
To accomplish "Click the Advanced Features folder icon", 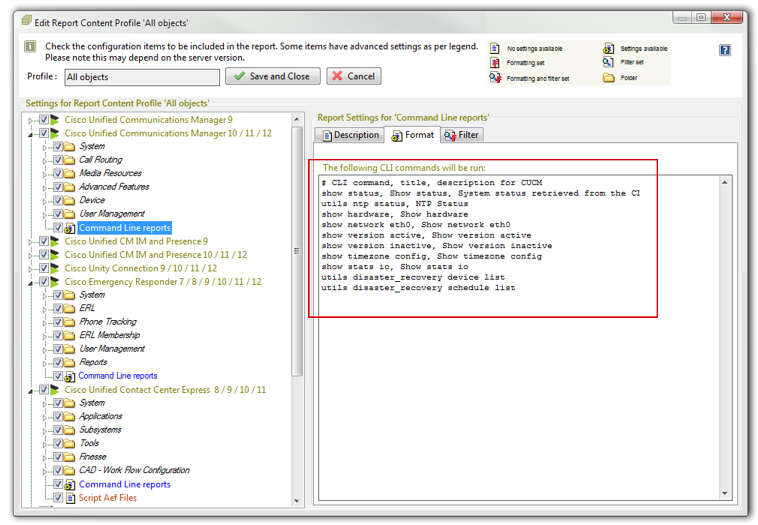I will pyautogui.click(x=70, y=187).
